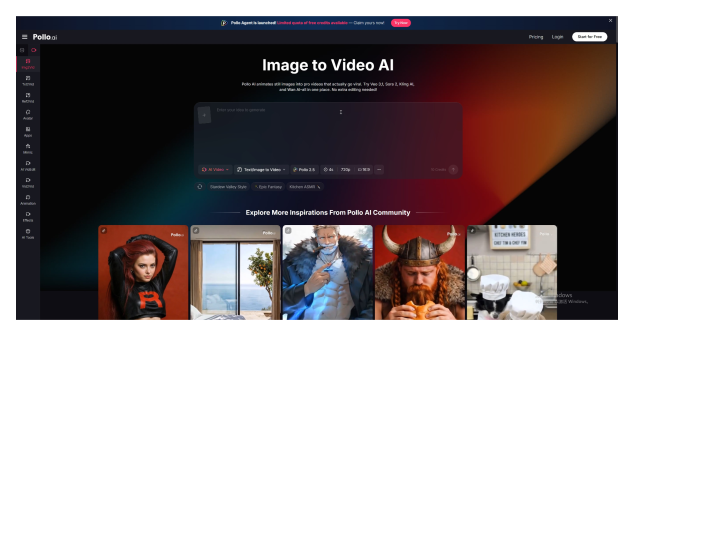This screenshot has height=540, width=720.
Task: Open more options with the ellipsis button
Action: tap(379, 169)
